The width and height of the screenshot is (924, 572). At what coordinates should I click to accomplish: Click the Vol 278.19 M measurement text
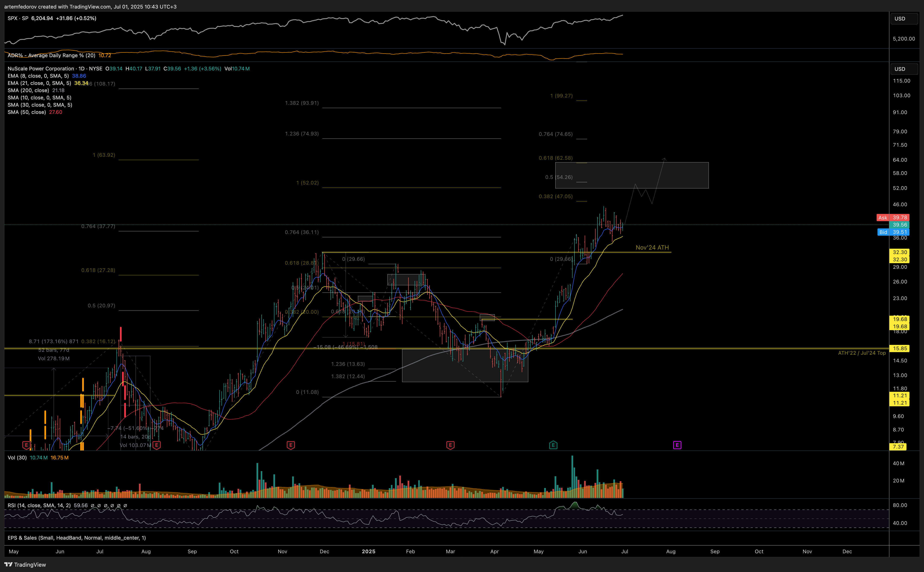click(x=54, y=358)
